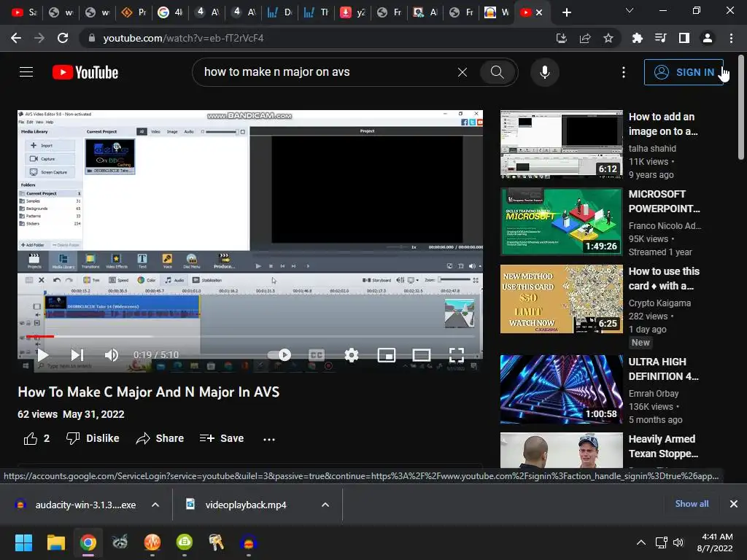Clear the search box text
The width and height of the screenshot is (747, 560).
[x=462, y=72]
